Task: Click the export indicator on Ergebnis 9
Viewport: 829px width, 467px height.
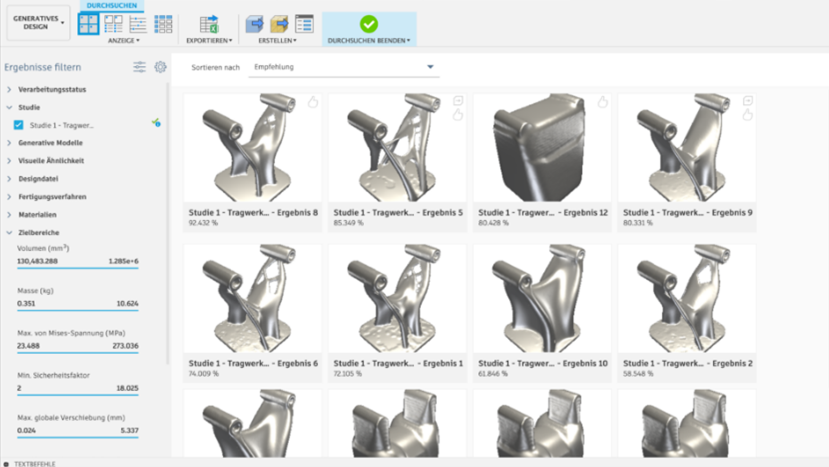Action: tap(748, 100)
